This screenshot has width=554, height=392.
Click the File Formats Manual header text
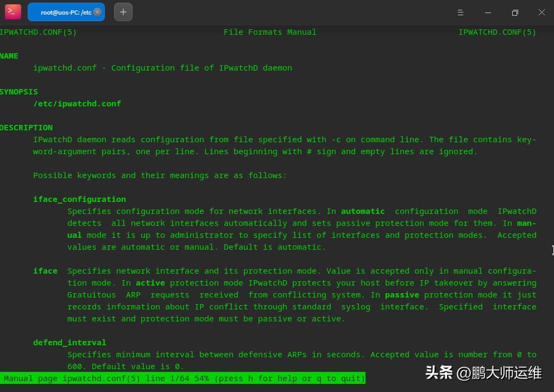pyautogui.click(x=270, y=32)
